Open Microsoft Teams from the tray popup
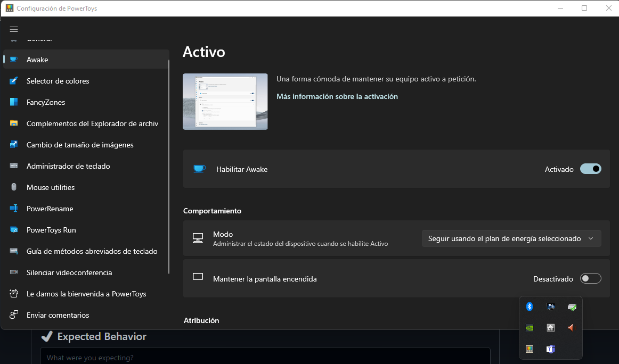Viewport: 619px width, 364px height. [x=550, y=349]
